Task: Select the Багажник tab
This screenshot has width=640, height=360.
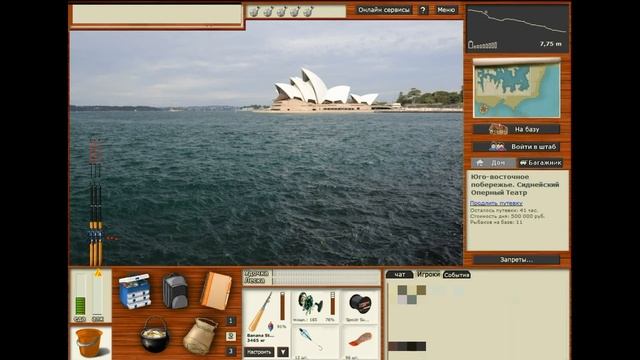Action: pos(541,163)
